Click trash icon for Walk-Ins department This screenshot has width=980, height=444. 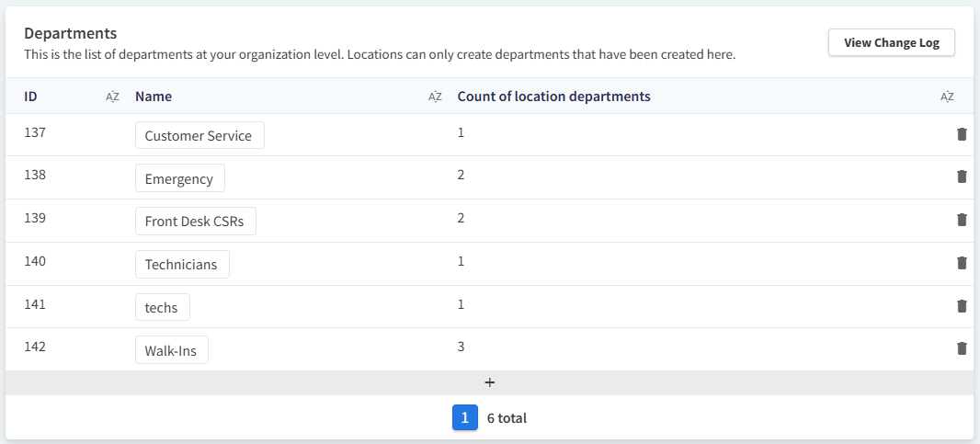point(962,348)
